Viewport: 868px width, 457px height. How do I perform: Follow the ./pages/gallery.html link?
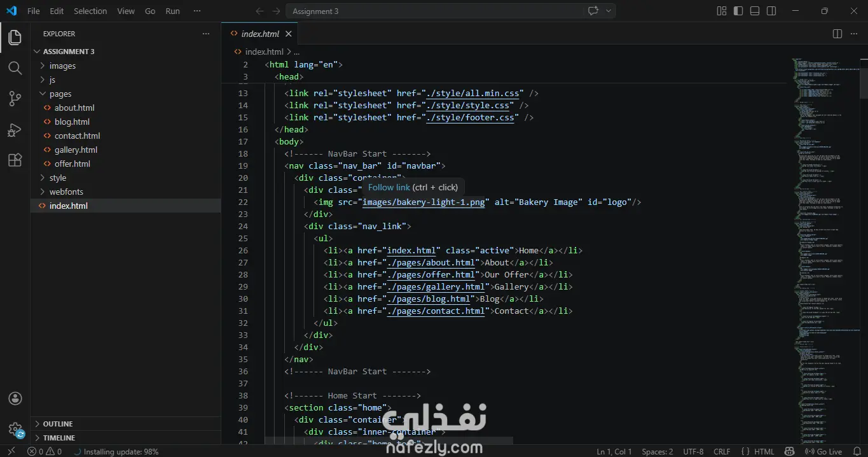click(x=436, y=286)
